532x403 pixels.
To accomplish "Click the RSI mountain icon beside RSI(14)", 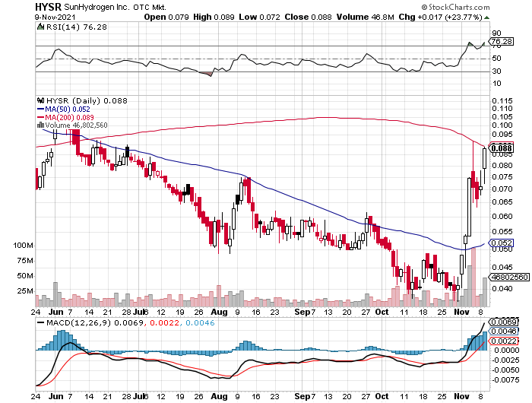I will click(x=41, y=27).
